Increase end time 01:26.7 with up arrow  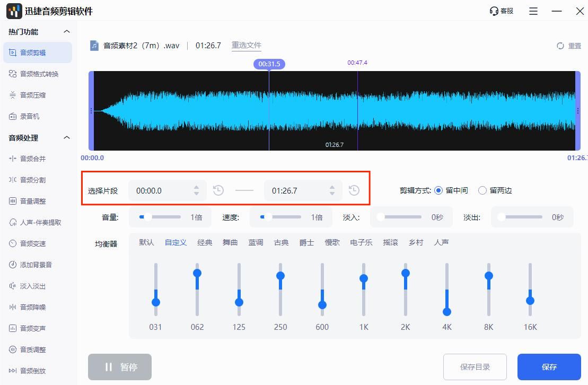coord(332,187)
